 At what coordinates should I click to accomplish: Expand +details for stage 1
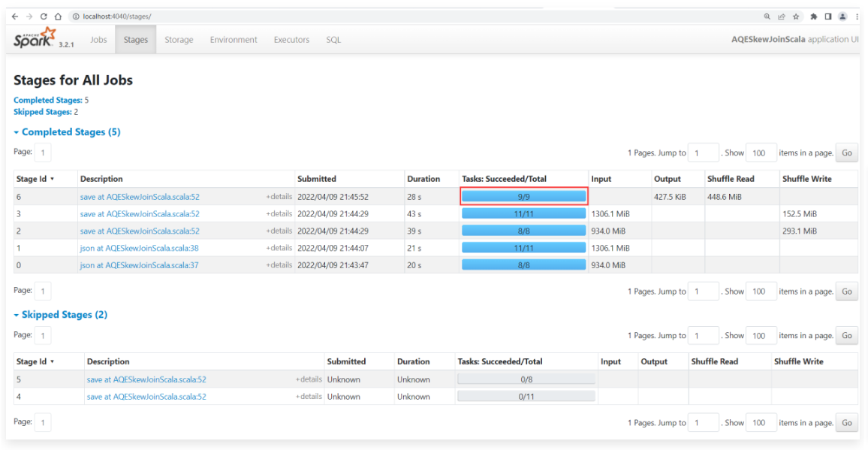(279, 248)
